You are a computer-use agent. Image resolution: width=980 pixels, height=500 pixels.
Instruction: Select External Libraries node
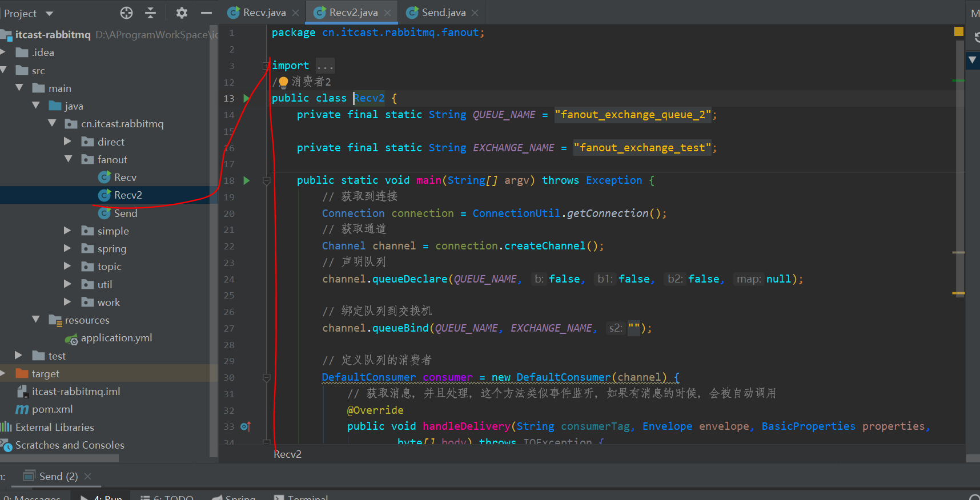tap(54, 428)
